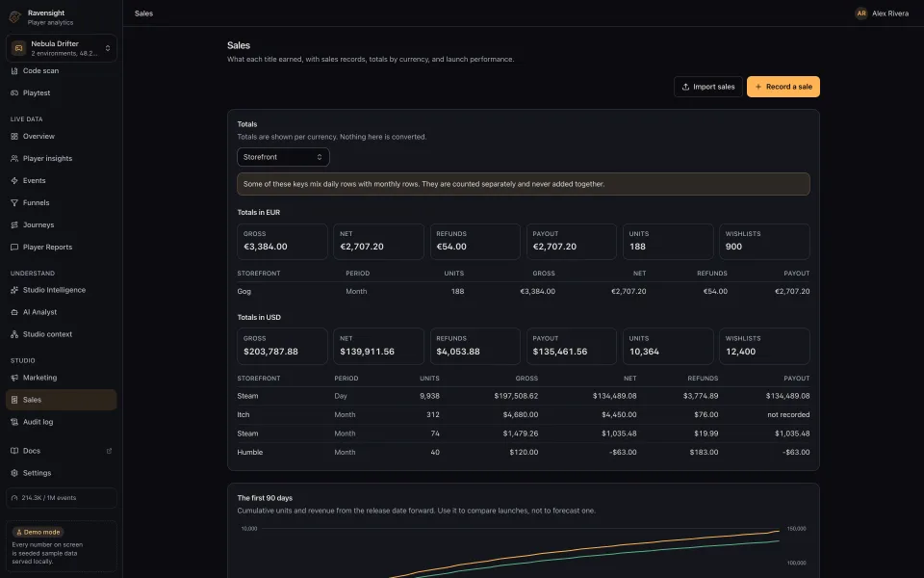Click the Steam Day row

pos(524,396)
